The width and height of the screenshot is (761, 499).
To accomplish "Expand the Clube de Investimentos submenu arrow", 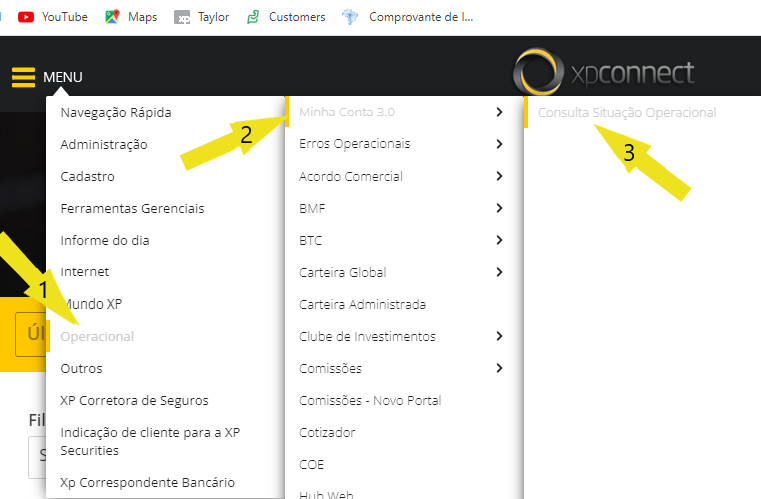I will click(x=499, y=336).
